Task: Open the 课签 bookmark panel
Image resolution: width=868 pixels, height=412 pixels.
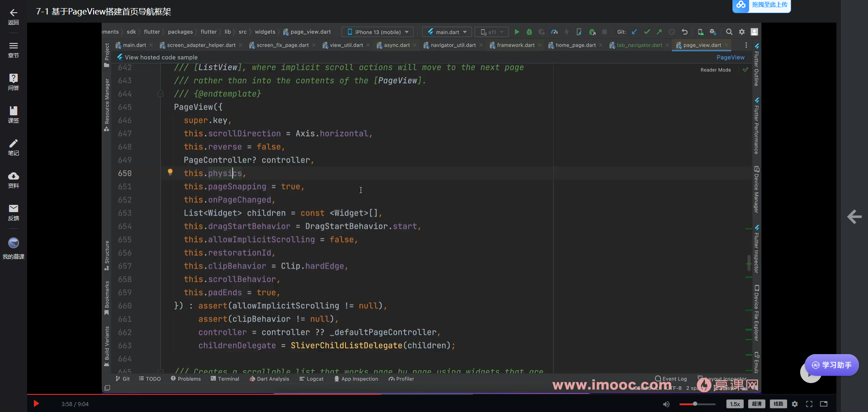Action: (x=14, y=115)
